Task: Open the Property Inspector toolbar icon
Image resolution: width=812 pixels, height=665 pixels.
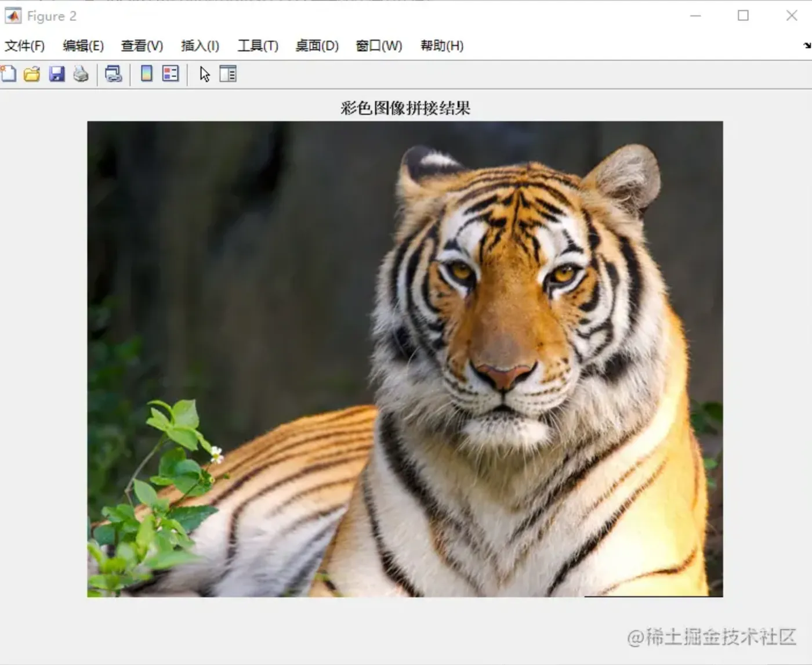Action: 228,74
